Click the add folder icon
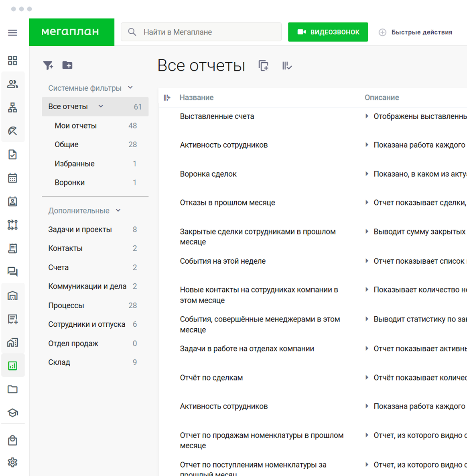Image resolution: width=467 pixels, height=476 pixels. (x=67, y=65)
